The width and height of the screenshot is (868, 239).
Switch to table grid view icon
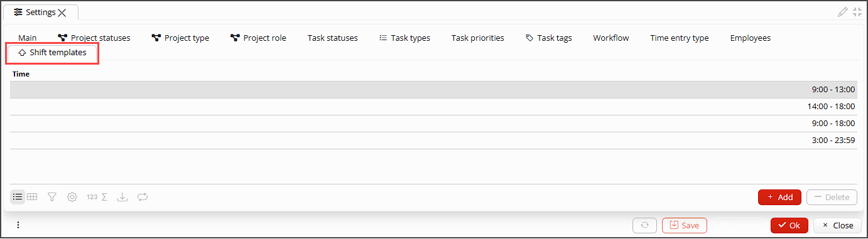[x=32, y=197]
